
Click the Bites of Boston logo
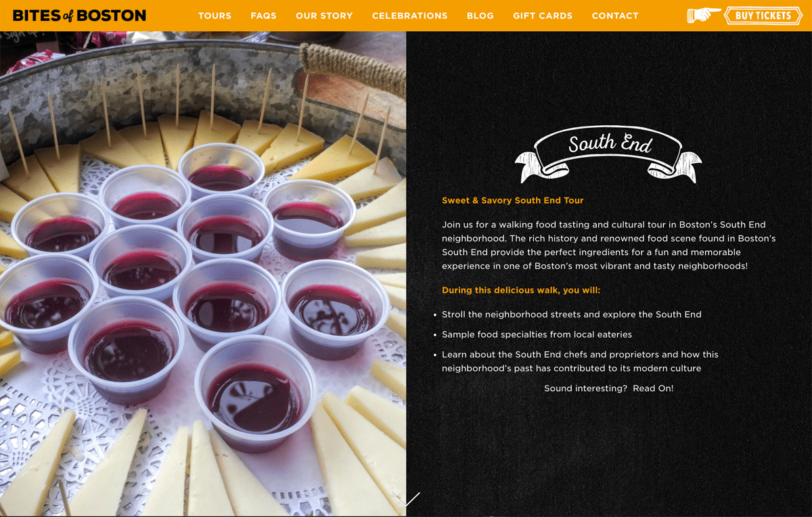coord(79,15)
